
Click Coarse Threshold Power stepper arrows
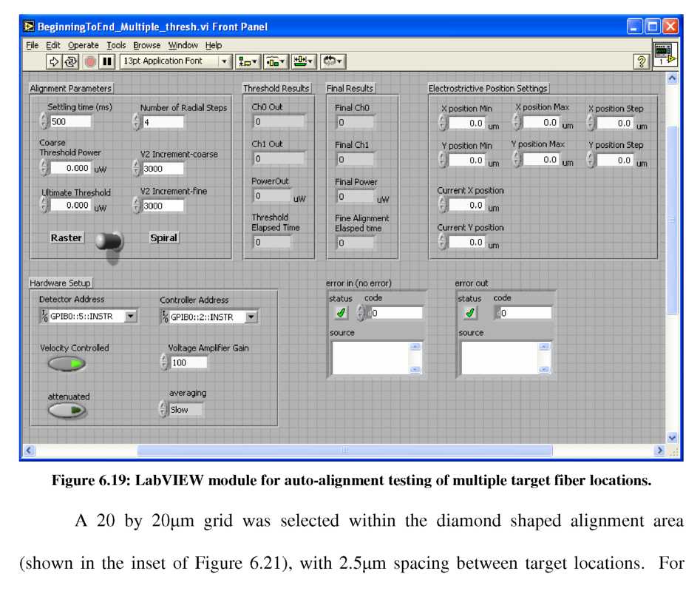(x=44, y=168)
